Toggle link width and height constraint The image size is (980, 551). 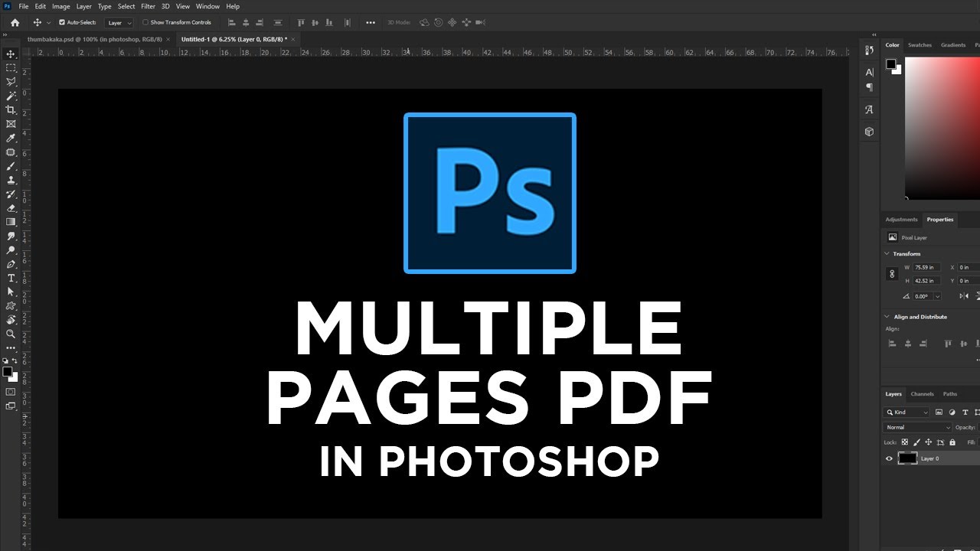tap(891, 273)
